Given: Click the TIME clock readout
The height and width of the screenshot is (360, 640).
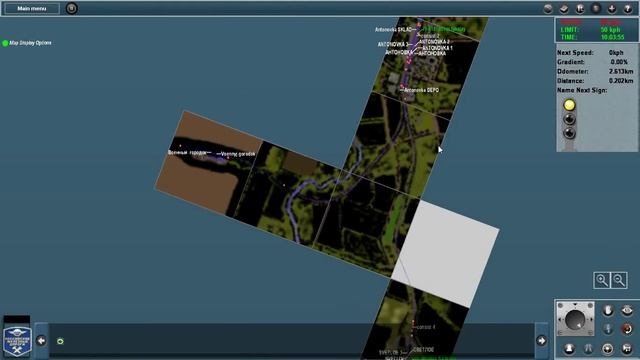Looking at the screenshot, I should (612, 37).
